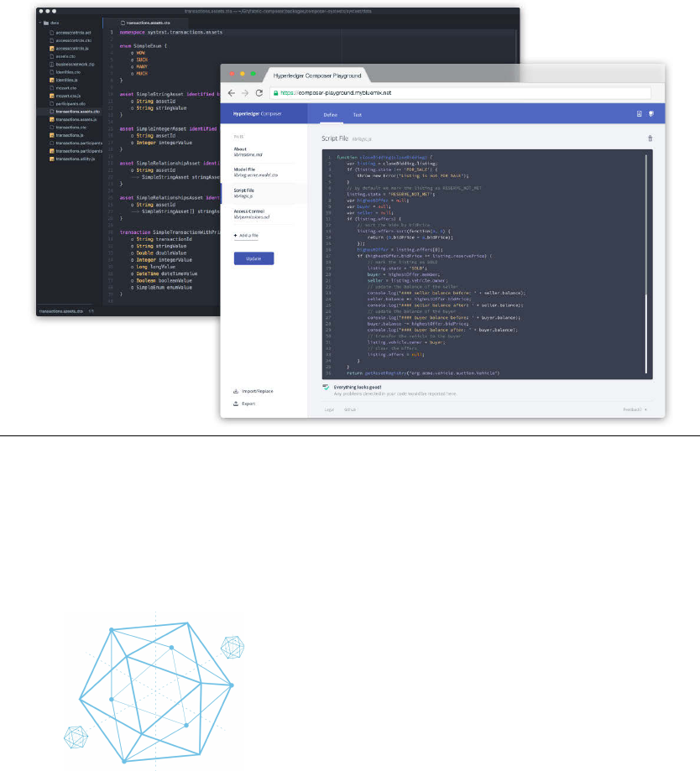The height and width of the screenshot is (771, 700).
Task: Click the rightmost icon in the blue header
Action: point(650,113)
